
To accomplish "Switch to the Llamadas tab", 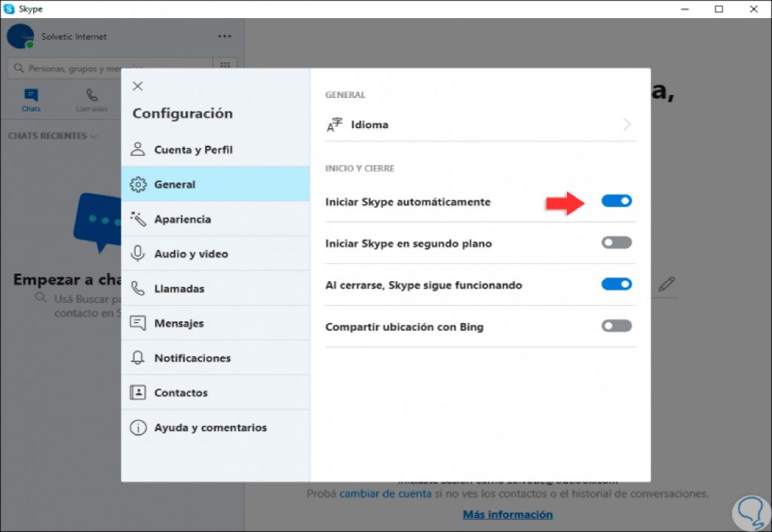I will (x=91, y=99).
